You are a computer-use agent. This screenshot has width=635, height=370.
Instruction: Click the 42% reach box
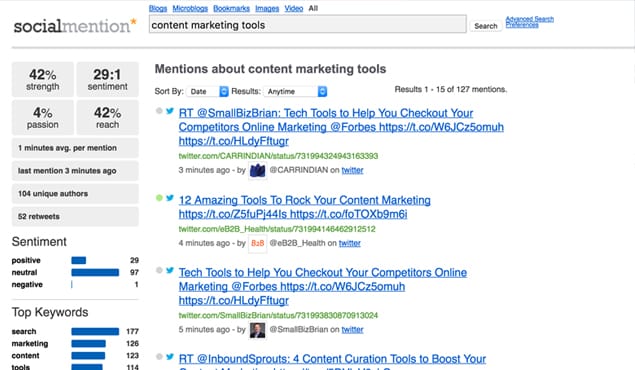tap(107, 117)
